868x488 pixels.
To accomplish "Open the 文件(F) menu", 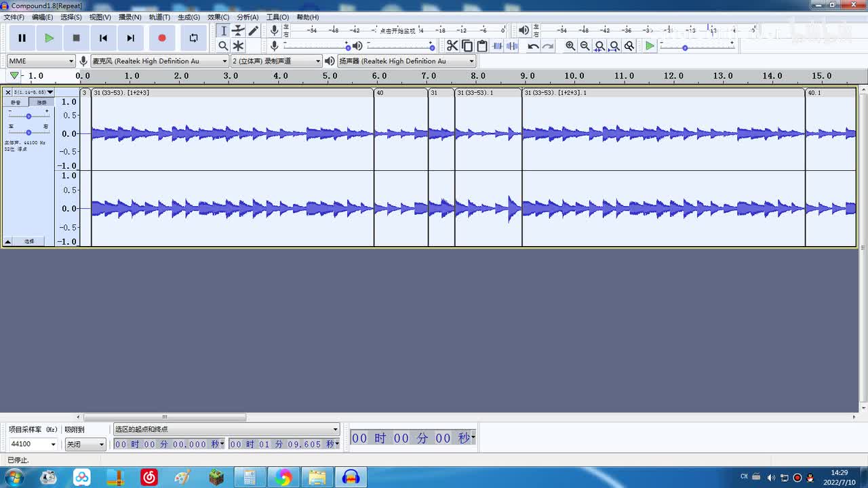I will [x=14, y=17].
